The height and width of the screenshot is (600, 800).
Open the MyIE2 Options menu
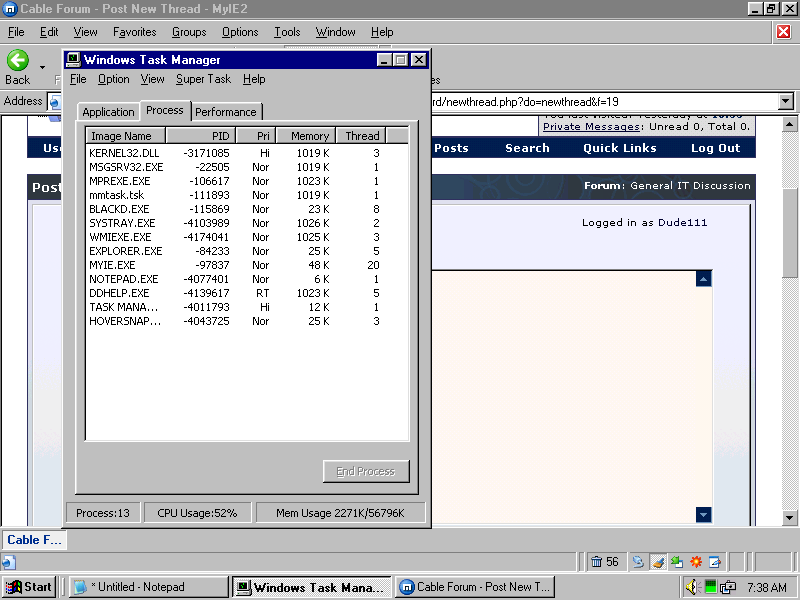click(240, 32)
